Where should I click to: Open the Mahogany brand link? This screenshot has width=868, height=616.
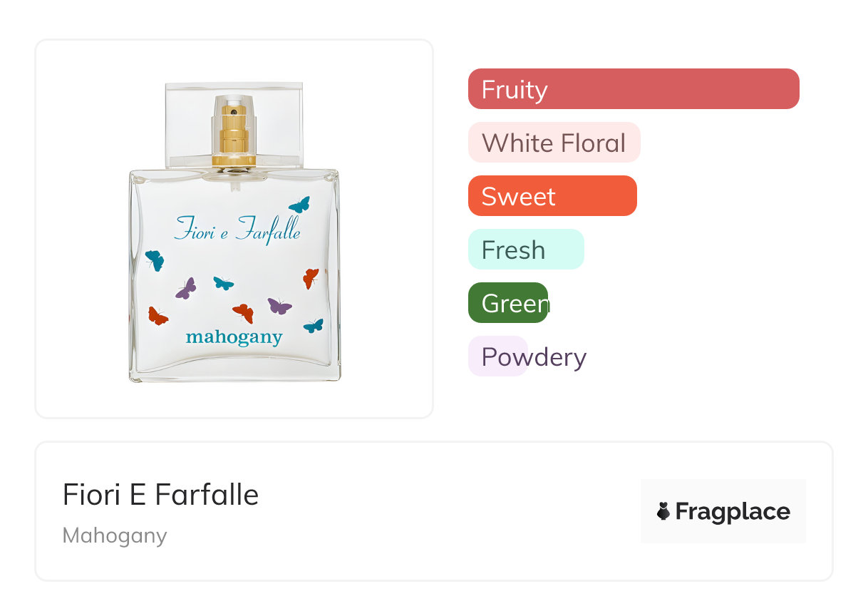click(x=115, y=535)
